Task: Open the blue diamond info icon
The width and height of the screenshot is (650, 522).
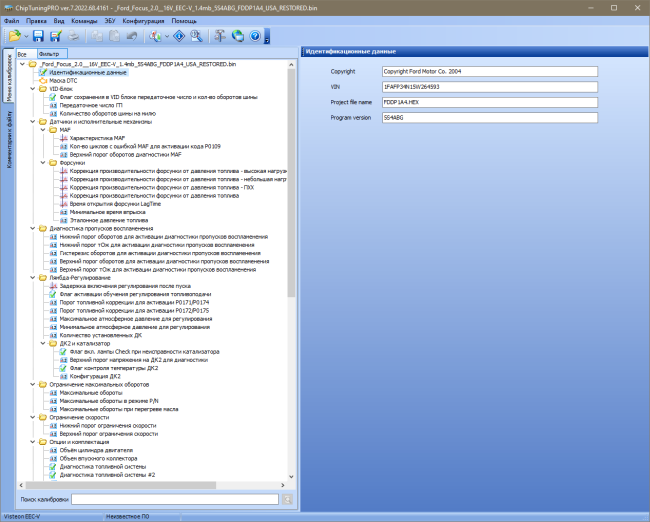Action: coord(179,36)
